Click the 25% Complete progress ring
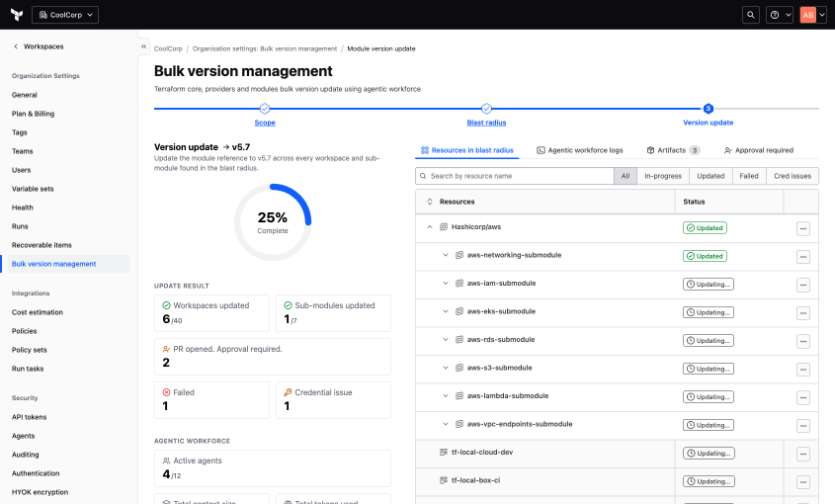835x504 pixels. 273,222
